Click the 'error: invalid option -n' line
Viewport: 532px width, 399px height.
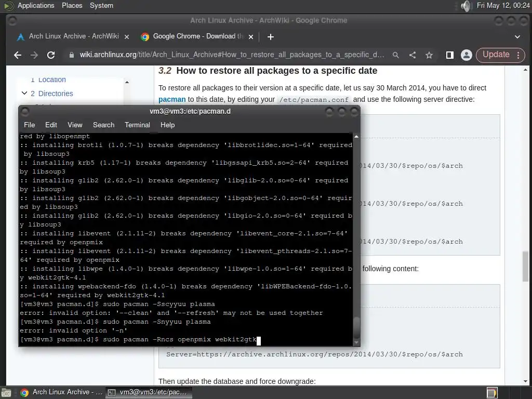74,330
